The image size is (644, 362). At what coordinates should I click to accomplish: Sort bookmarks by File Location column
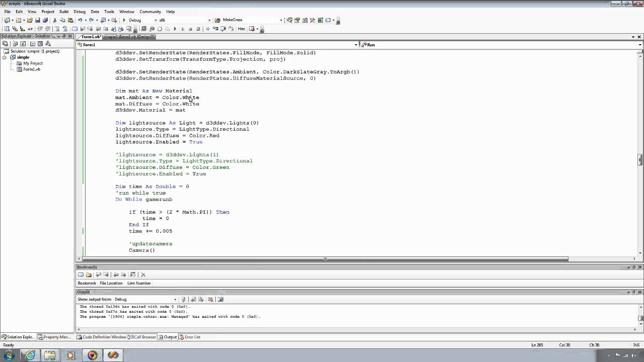coord(111,283)
